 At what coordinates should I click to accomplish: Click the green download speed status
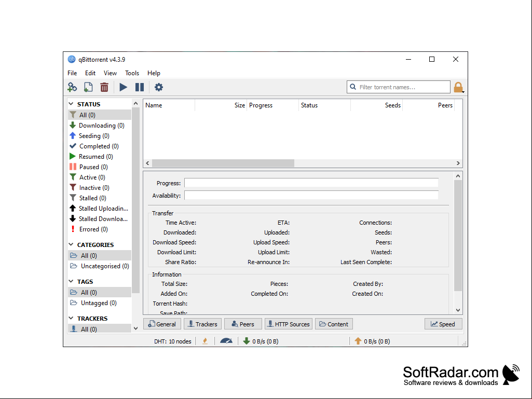(261, 341)
